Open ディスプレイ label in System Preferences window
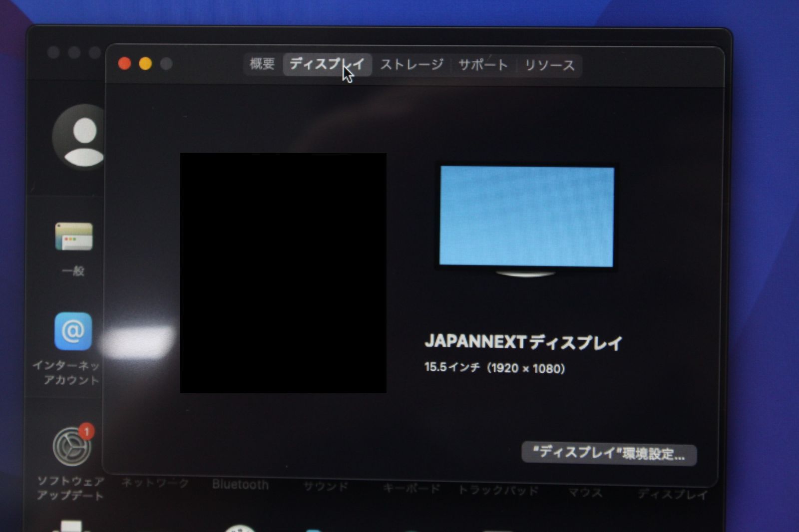 [x=673, y=495]
